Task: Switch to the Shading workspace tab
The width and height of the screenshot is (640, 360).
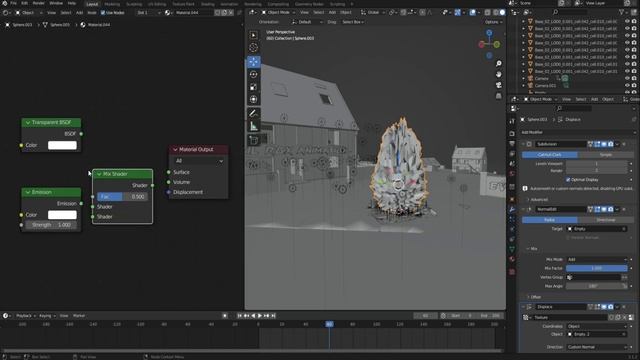Action: coord(207,4)
